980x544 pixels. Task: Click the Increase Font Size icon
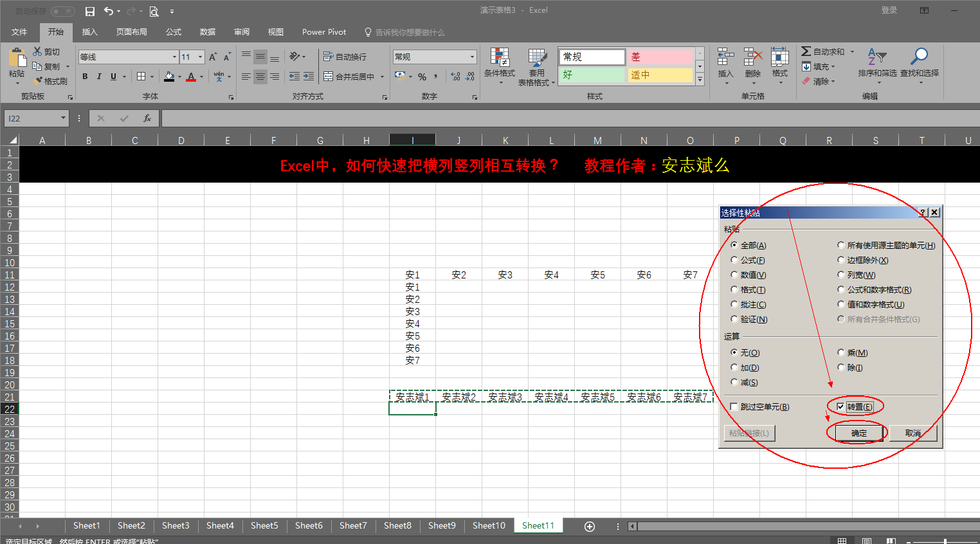tap(213, 57)
